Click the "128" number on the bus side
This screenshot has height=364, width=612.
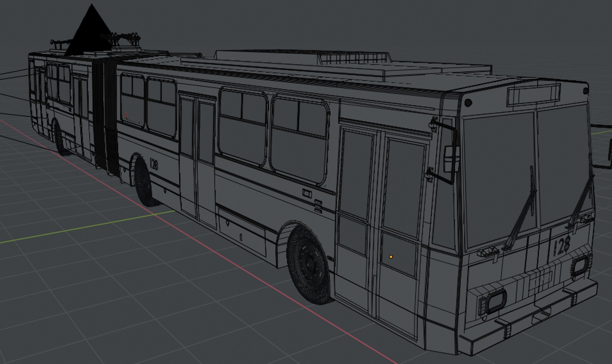(154, 164)
